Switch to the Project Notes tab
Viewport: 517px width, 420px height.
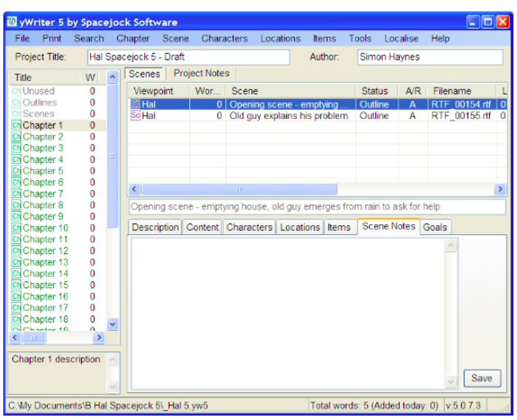pyautogui.click(x=202, y=74)
